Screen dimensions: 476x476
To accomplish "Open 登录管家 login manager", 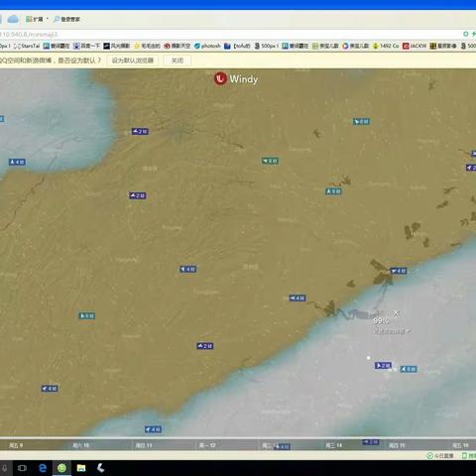I will pyautogui.click(x=67, y=19).
